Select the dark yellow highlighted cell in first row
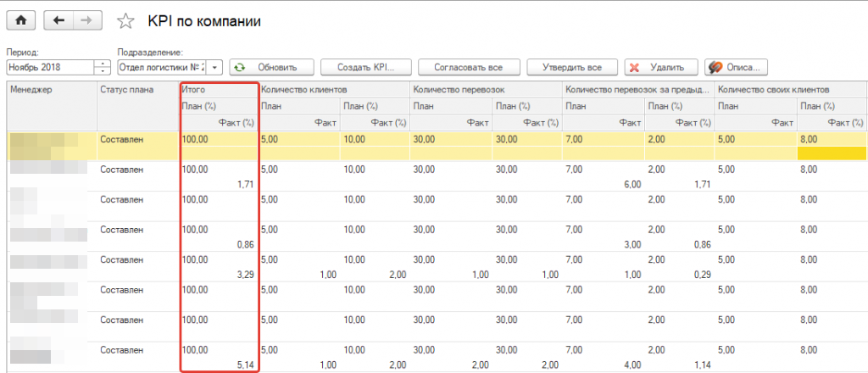This screenshot has width=868, height=373. click(x=832, y=153)
